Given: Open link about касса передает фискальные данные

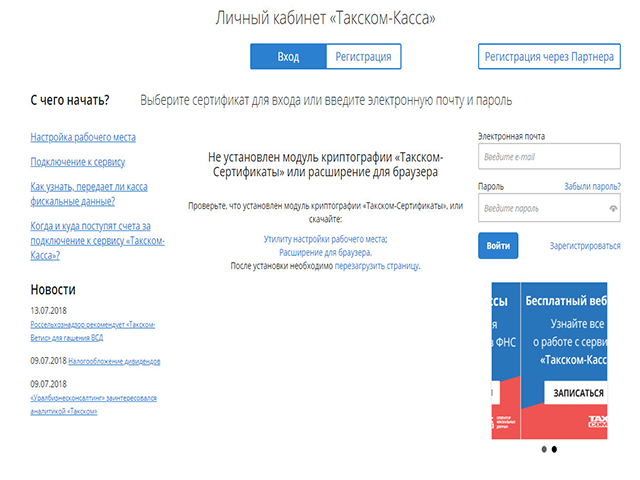Looking at the screenshot, I should pyautogui.click(x=89, y=194).
